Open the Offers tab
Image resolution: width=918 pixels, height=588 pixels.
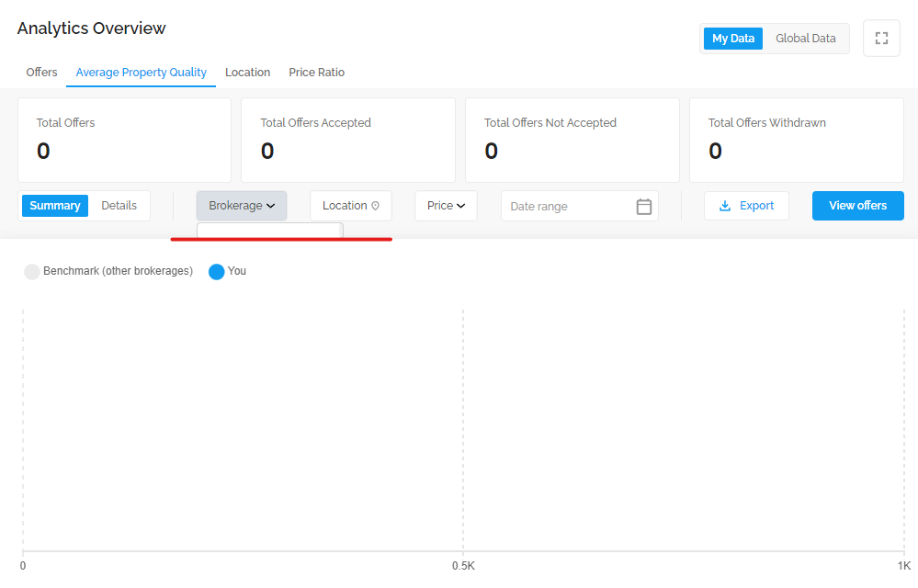pos(41,73)
